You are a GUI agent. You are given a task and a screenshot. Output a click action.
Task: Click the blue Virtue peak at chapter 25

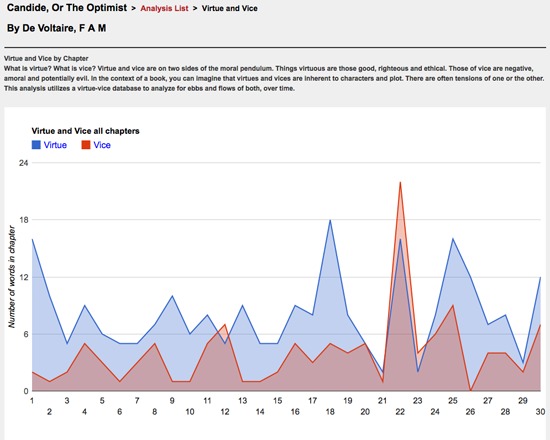pos(453,239)
